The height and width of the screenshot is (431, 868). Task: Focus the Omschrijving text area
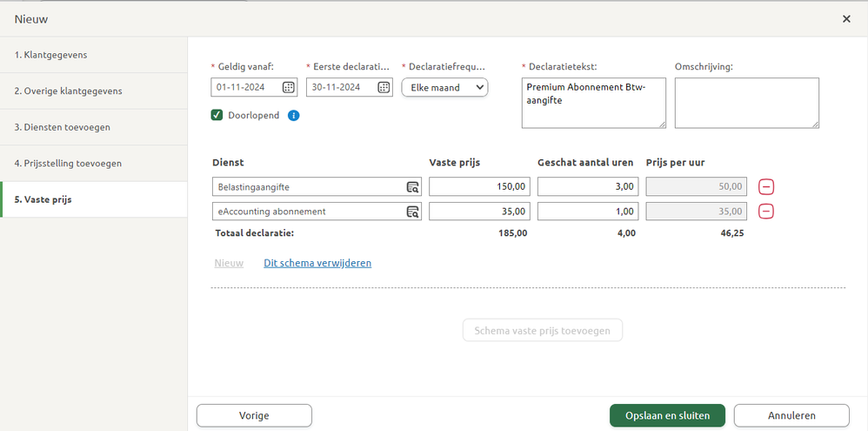746,103
